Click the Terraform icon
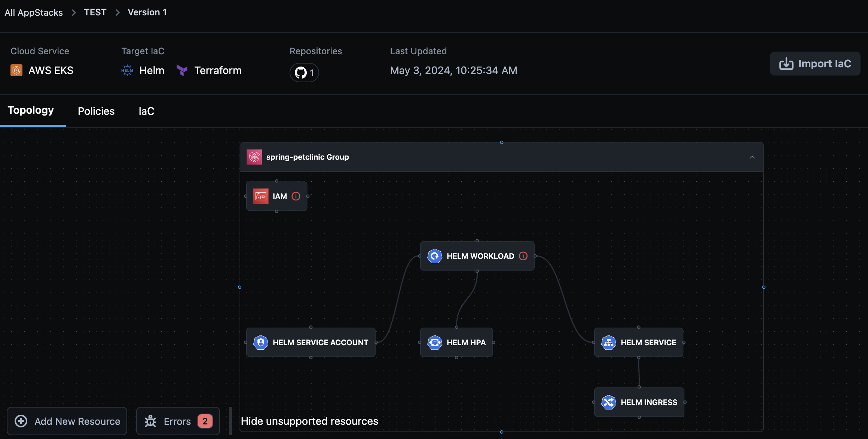The width and height of the screenshot is (868, 439). coord(182,70)
